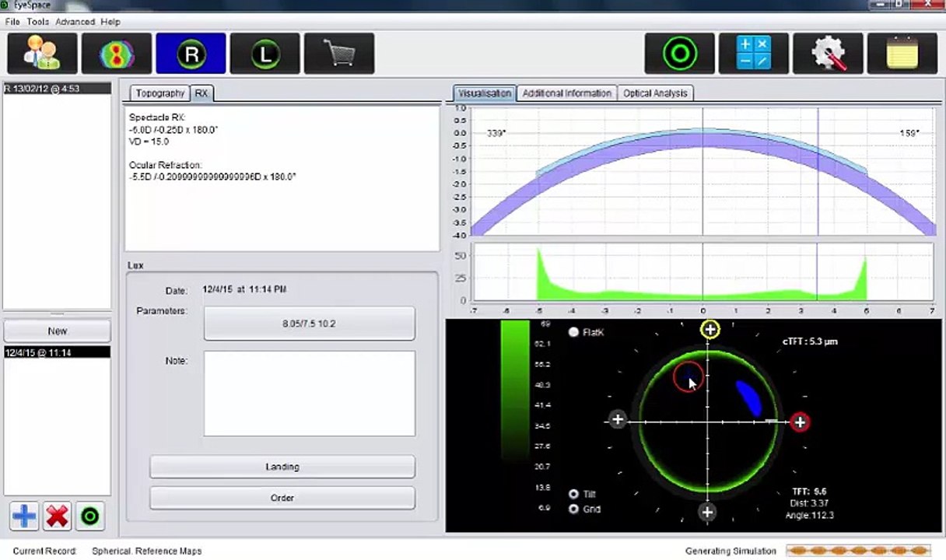Open the calculator icon
The width and height of the screenshot is (946, 560).
754,54
